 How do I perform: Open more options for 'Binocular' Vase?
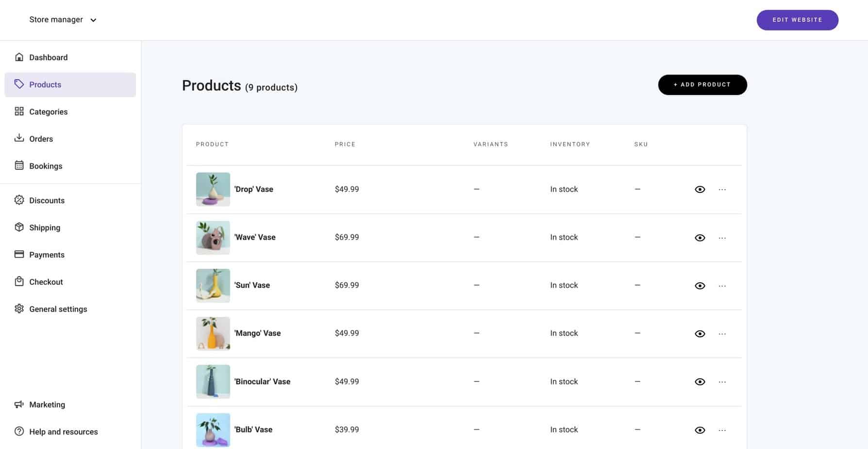[x=722, y=382]
